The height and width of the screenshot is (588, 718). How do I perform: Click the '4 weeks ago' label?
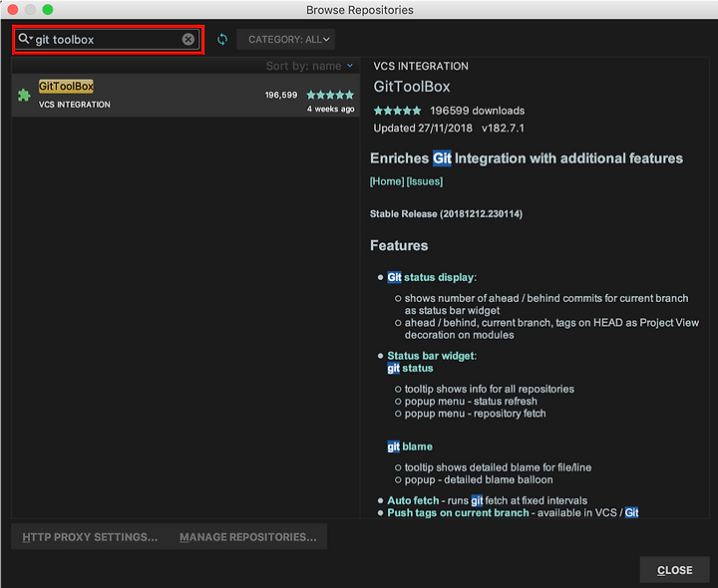331,109
